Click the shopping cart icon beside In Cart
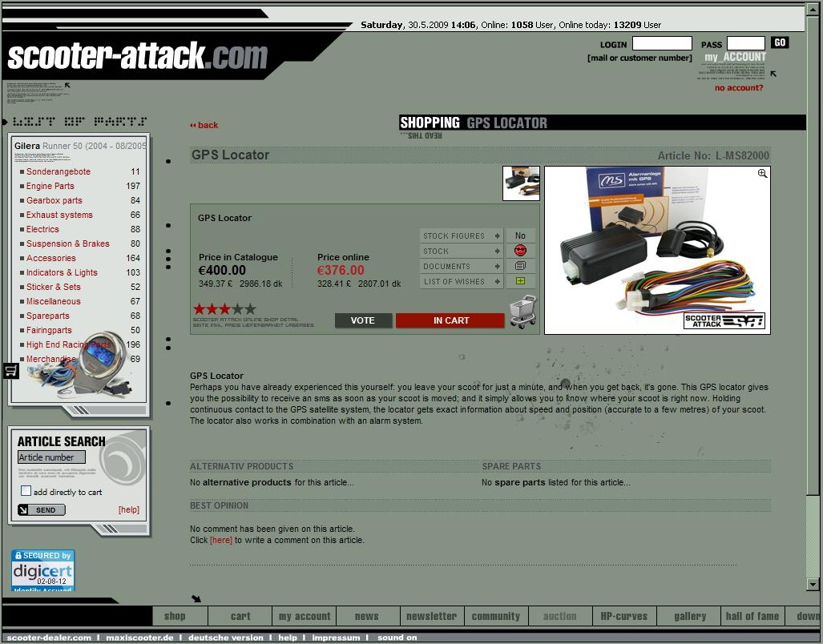 [x=522, y=312]
